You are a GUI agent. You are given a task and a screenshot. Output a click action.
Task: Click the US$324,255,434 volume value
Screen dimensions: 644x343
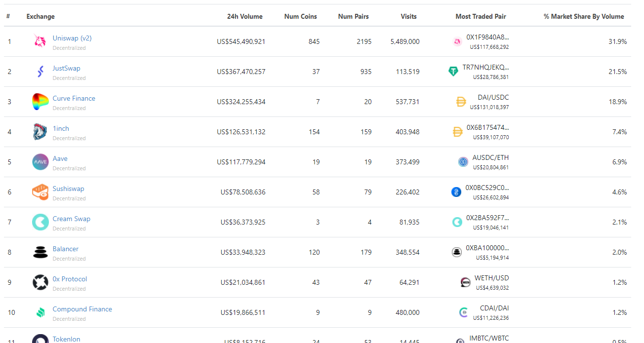coord(241,102)
